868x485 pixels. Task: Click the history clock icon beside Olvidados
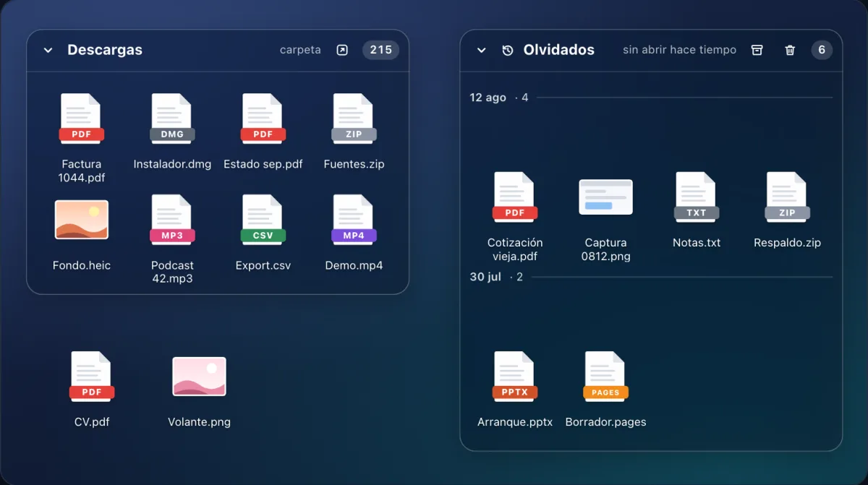[x=508, y=51]
